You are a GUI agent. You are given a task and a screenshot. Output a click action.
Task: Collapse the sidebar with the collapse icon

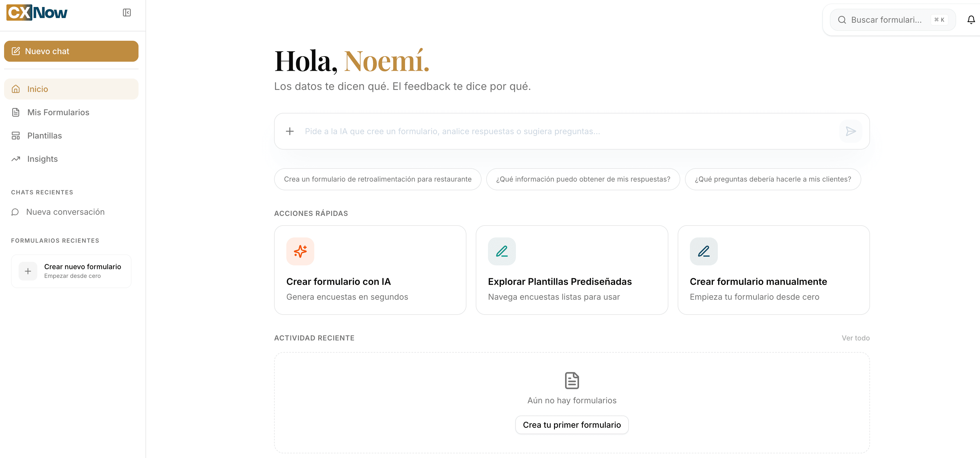[127, 12]
